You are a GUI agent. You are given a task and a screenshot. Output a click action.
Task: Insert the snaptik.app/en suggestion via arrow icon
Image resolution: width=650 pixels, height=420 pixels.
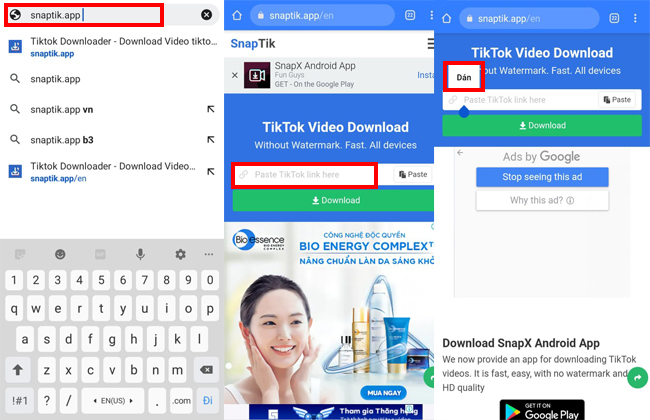(x=211, y=171)
